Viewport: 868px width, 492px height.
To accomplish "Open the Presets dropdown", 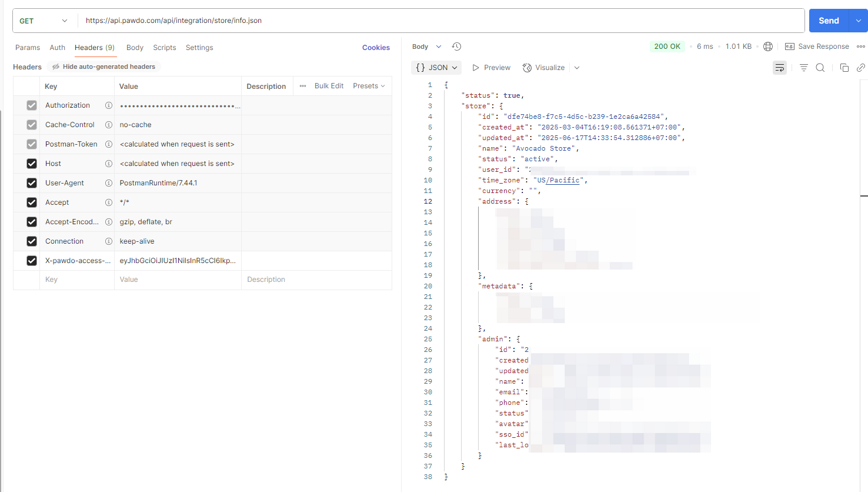I will click(x=369, y=86).
